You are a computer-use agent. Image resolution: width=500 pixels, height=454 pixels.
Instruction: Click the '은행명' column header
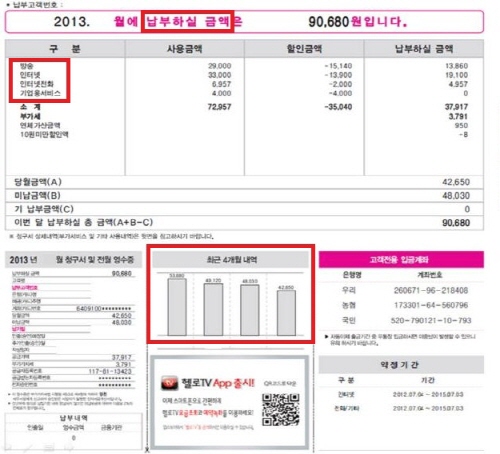pos(352,275)
